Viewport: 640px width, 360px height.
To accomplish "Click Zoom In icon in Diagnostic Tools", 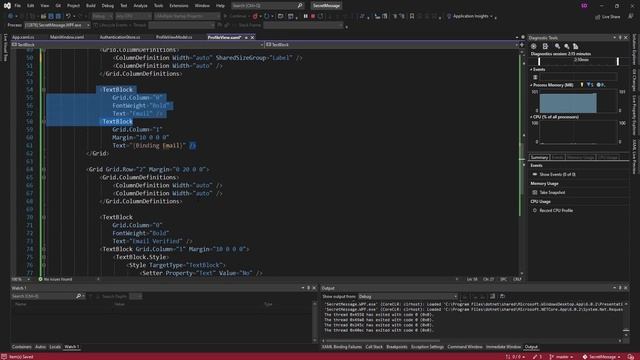I will [x=558, y=46].
